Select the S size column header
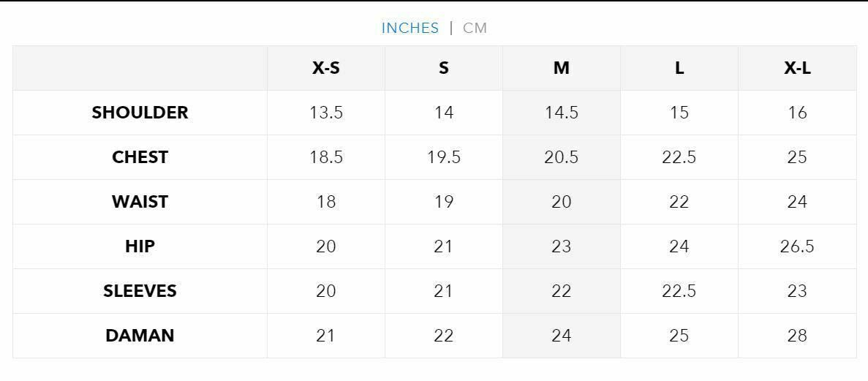868x381 pixels. point(444,68)
